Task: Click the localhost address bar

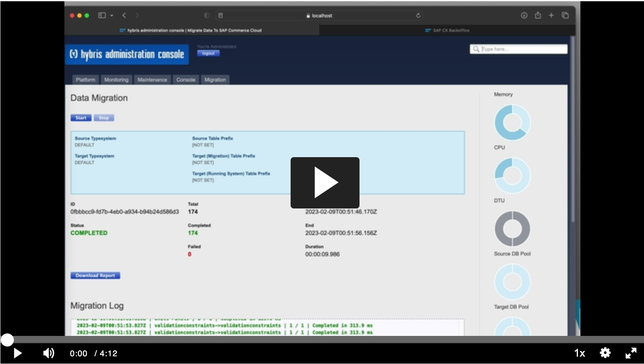Action: pyautogui.click(x=319, y=15)
